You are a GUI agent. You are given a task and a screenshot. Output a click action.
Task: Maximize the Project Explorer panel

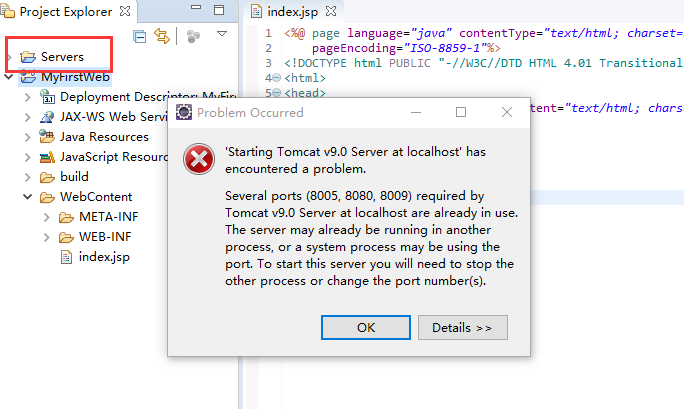[x=219, y=10]
